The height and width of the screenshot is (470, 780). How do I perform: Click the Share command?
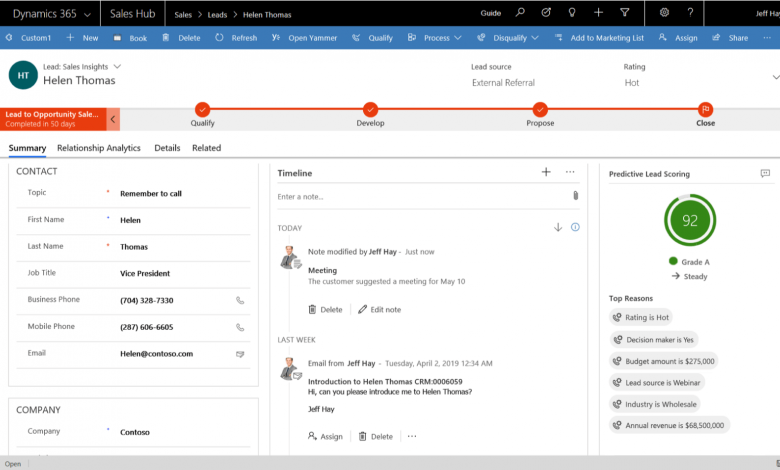730,38
